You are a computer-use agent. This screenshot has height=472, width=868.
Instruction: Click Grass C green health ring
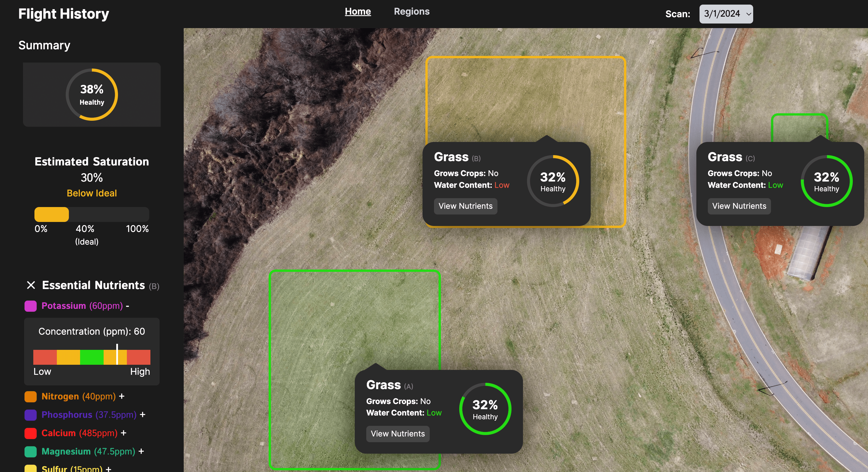pos(826,181)
